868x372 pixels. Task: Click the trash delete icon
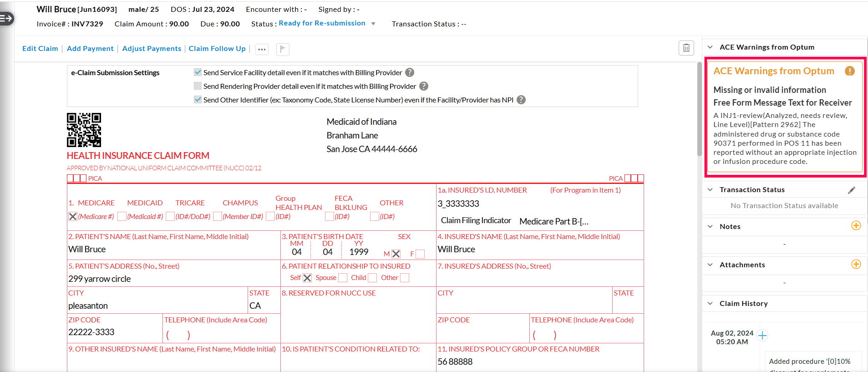(686, 48)
